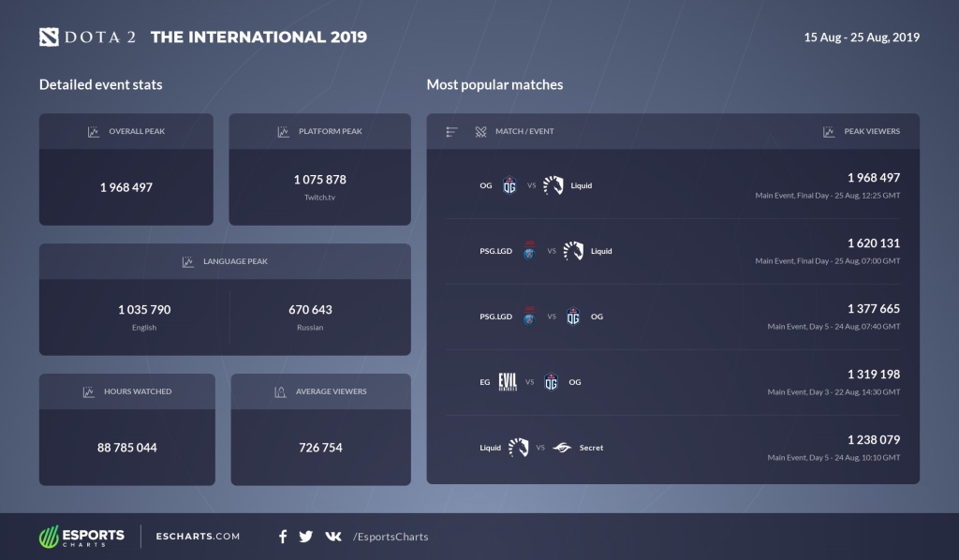Click the 'OVERALL PEAK' card label
959x560 pixels.
[x=137, y=131]
